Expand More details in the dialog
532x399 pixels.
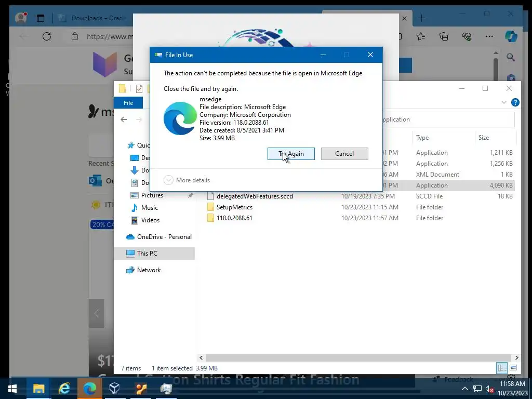(x=187, y=180)
